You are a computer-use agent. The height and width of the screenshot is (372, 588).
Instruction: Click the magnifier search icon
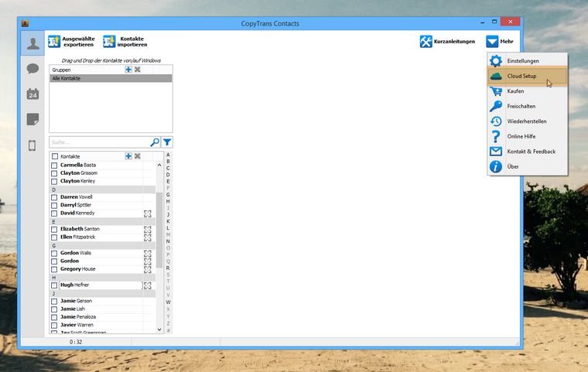(155, 142)
